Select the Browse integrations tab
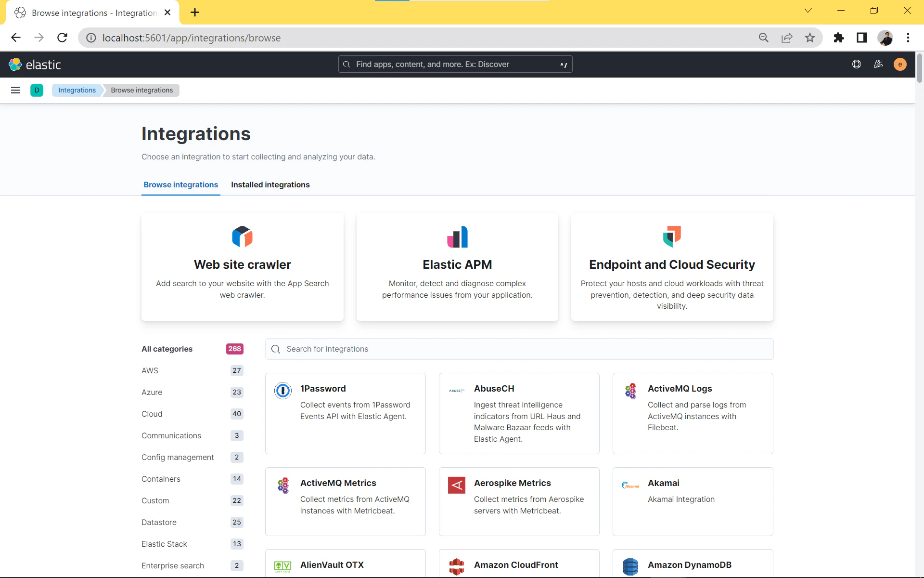 tap(180, 184)
